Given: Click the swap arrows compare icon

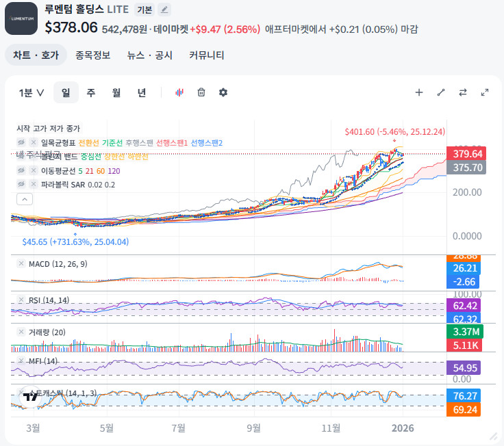Looking at the screenshot, I should tap(463, 92).
